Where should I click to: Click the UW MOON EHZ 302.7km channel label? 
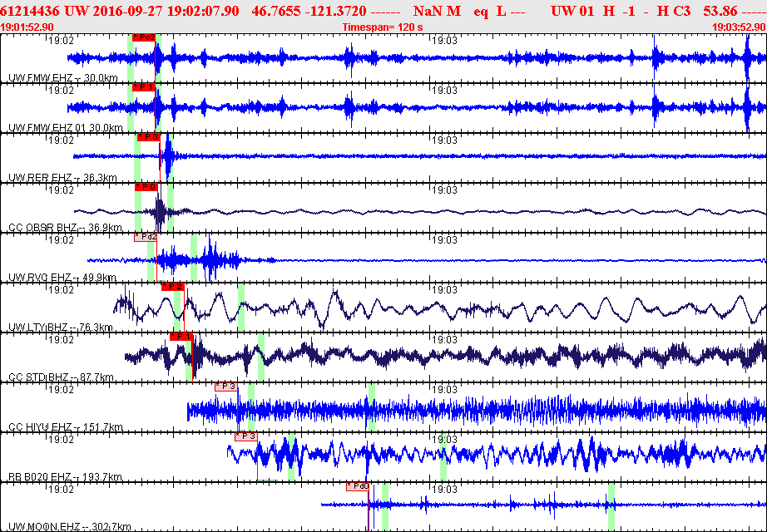(x=70, y=527)
